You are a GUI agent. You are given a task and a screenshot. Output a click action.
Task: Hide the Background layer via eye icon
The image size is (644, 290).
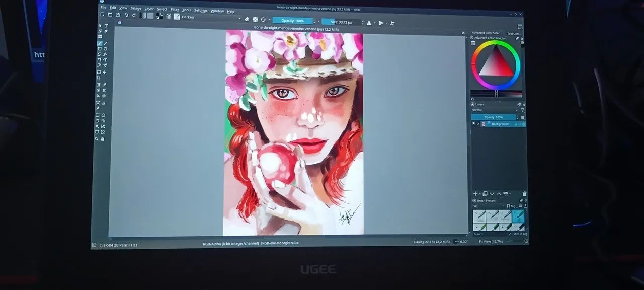(x=473, y=124)
